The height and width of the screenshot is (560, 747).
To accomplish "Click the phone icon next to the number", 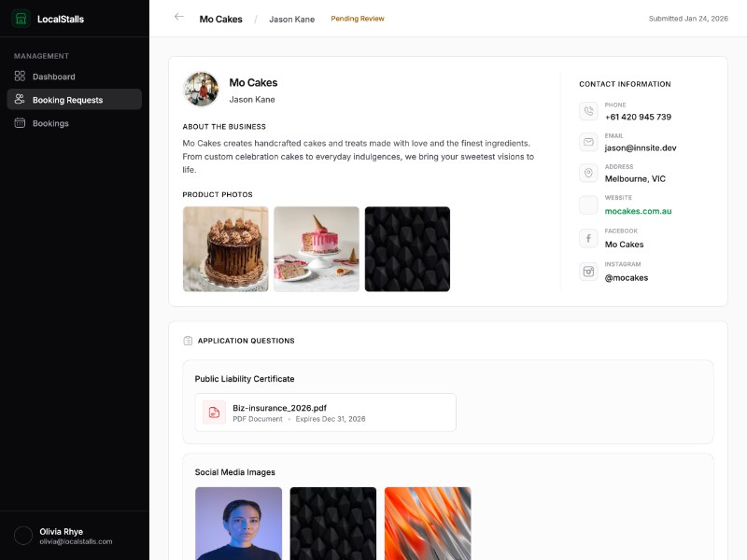I will pyautogui.click(x=588, y=111).
